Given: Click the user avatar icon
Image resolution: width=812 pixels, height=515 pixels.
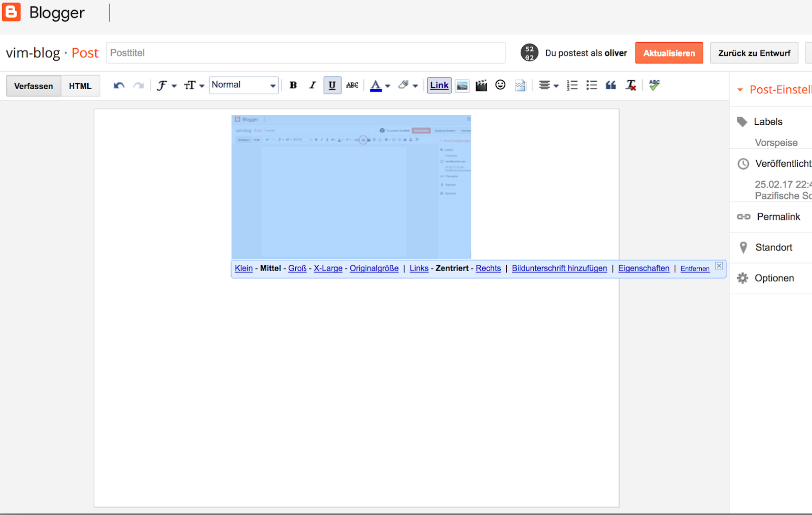Looking at the screenshot, I should coord(529,53).
